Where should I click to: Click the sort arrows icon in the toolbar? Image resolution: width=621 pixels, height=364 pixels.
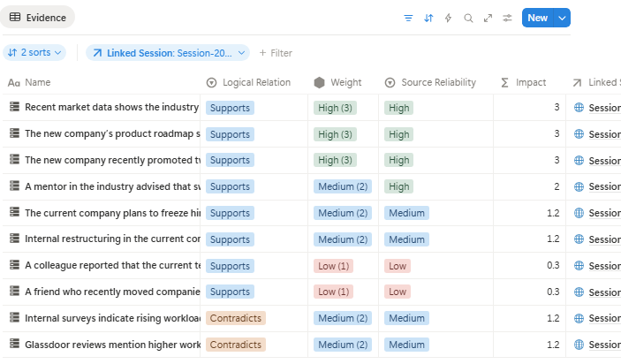[x=428, y=18]
